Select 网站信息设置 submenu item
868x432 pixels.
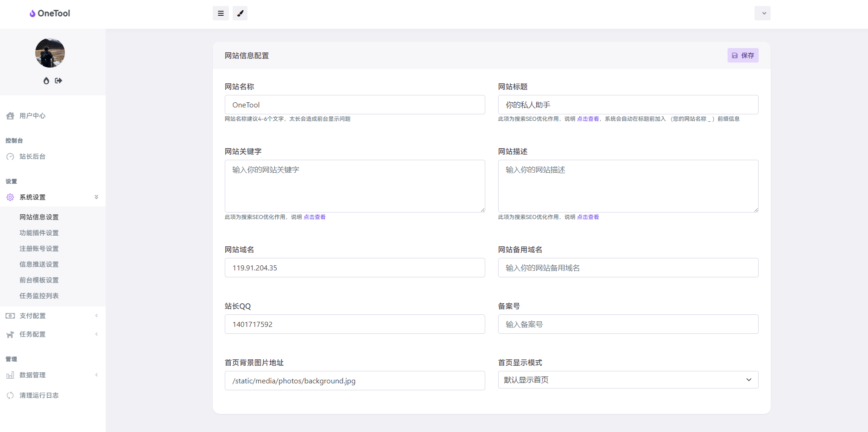(x=39, y=217)
